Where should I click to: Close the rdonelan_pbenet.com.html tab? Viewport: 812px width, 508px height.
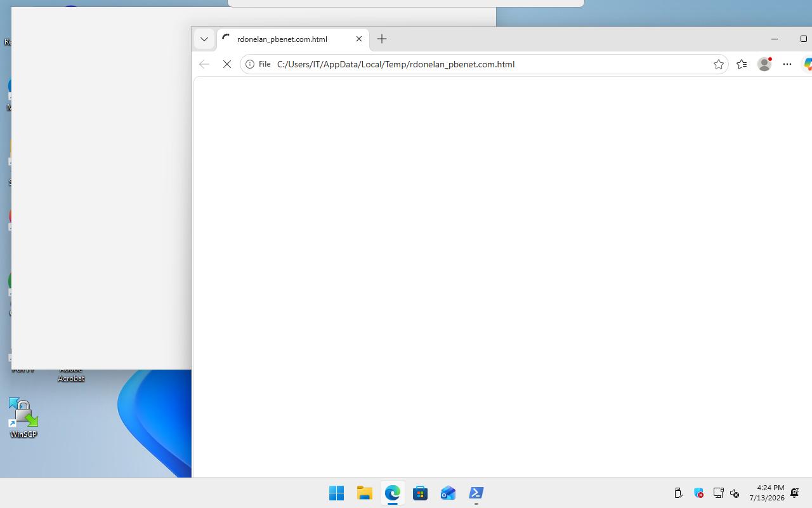tap(359, 39)
